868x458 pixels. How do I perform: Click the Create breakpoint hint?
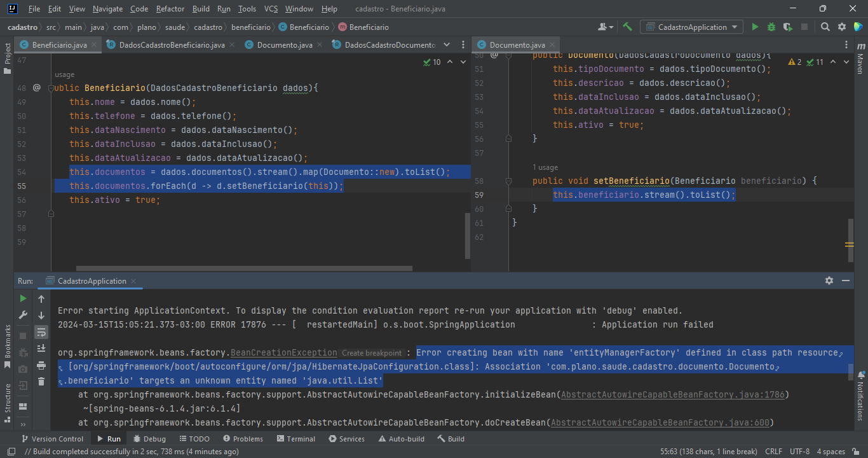372,353
